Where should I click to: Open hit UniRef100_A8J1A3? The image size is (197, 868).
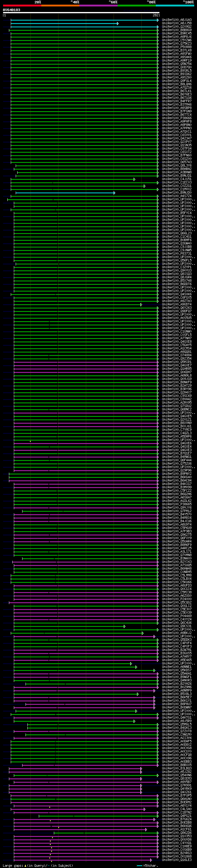tap(177, 20)
